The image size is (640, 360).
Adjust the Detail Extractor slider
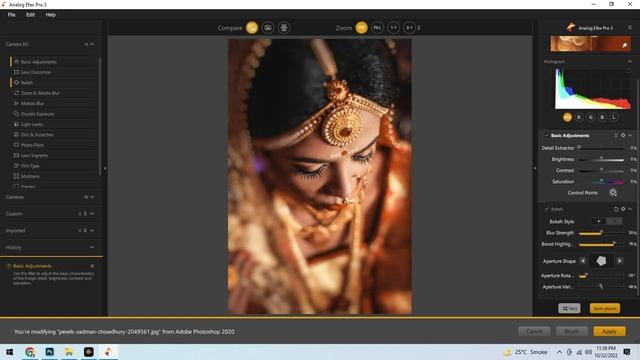coord(602,148)
